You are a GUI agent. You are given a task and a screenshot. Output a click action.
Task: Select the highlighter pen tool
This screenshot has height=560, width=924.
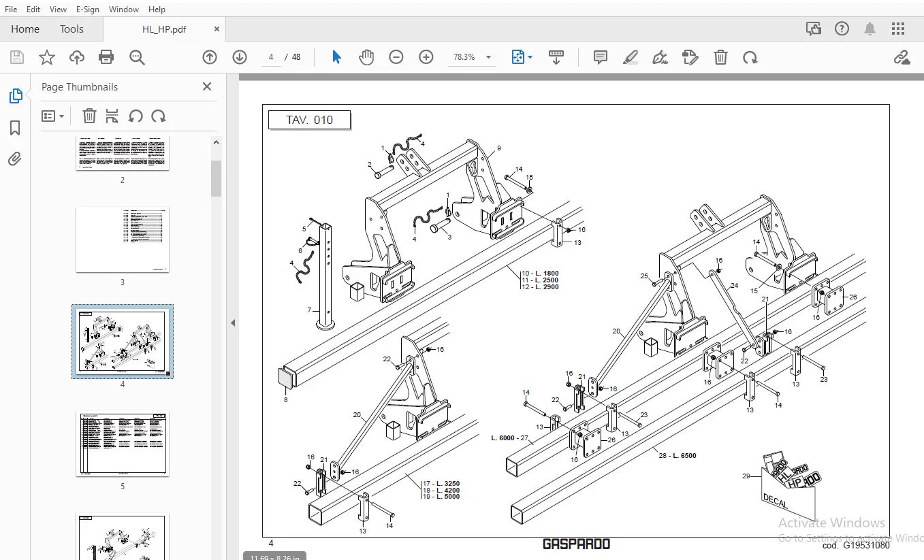[x=631, y=57]
